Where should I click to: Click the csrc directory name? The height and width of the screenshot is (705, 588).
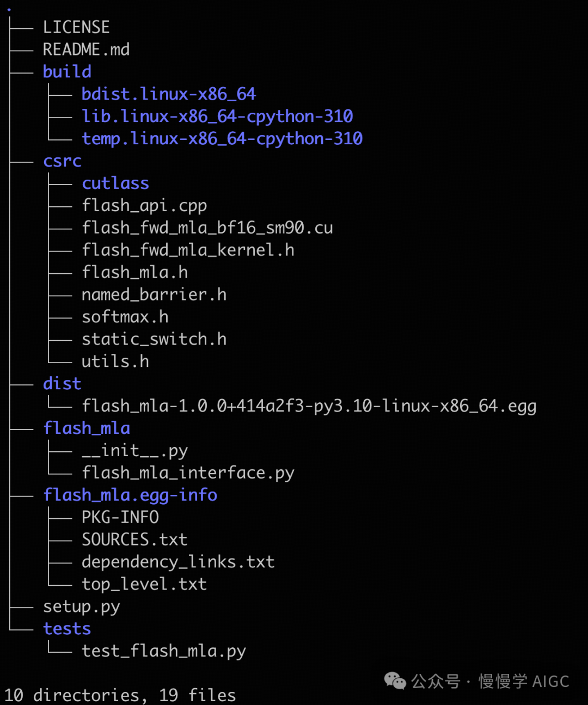point(62,161)
